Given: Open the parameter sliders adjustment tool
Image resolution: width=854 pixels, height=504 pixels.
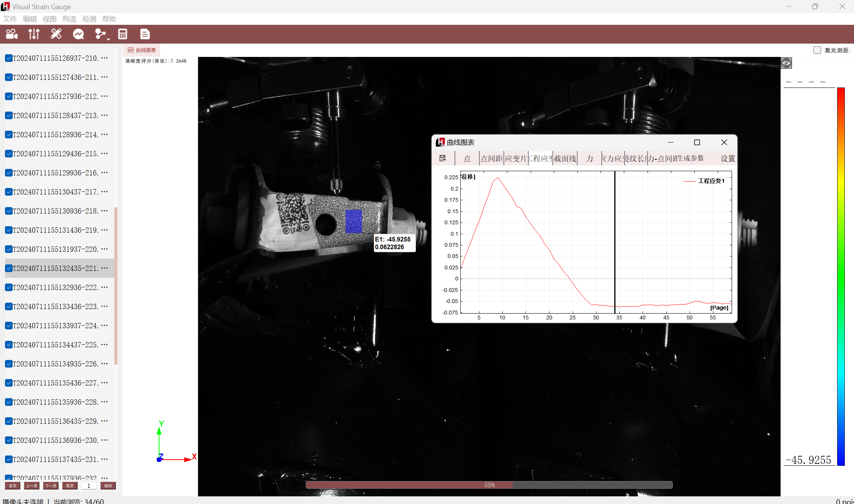Looking at the screenshot, I should pos(34,34).
